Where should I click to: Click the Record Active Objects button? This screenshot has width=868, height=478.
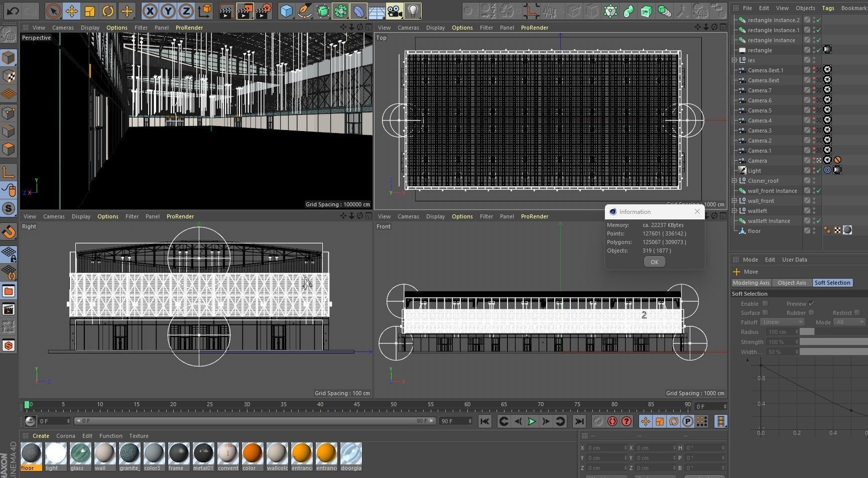coord(598,422)
